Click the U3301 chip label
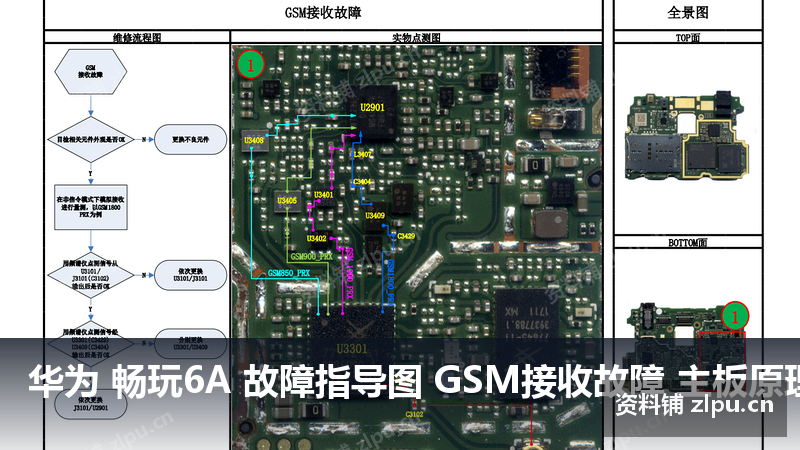Screen dimensions: 800x450 [x=352, y=349]
